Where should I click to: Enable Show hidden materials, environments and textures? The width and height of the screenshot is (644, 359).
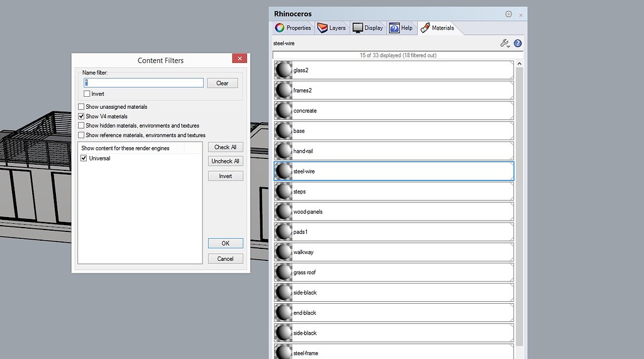point(81,126)
